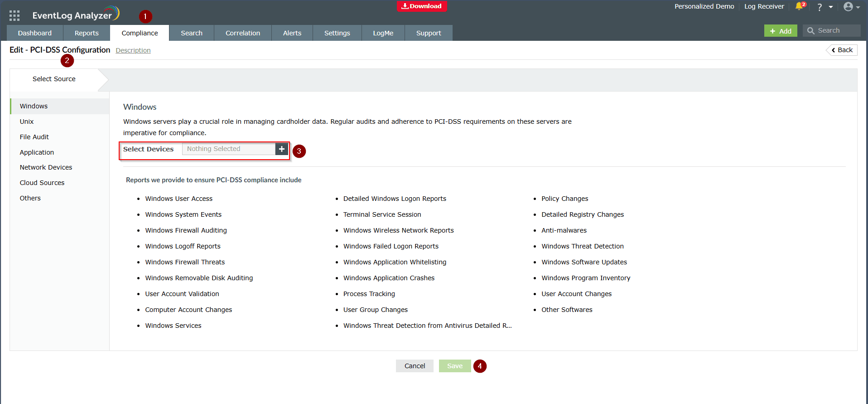Viewport: 868px width, 404px height.
Task: Open the Nothing Selected devices dropdown
Action: coord(229,149)
